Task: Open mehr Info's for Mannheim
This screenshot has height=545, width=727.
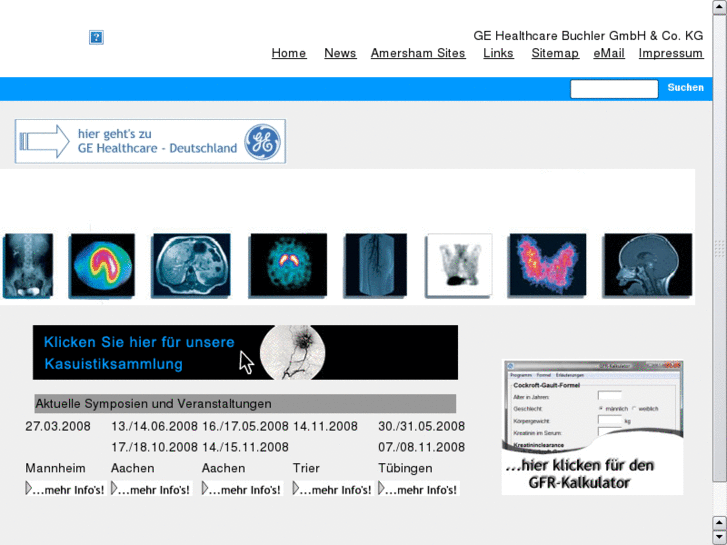Action: [x=66, y=489]
